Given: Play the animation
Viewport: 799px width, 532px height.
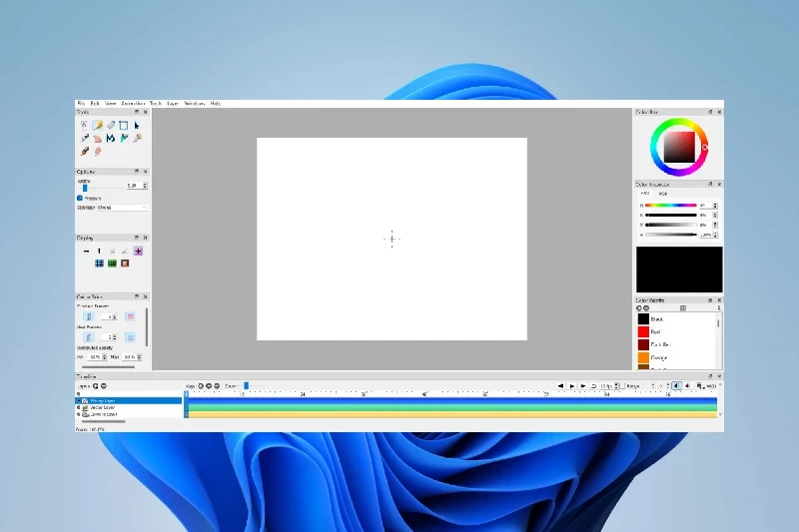Looking at the screenshot, I should 571,386.
